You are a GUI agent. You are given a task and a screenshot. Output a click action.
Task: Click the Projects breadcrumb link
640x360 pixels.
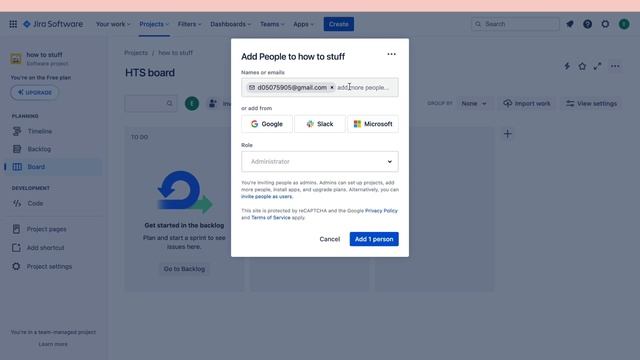[136, 53]
